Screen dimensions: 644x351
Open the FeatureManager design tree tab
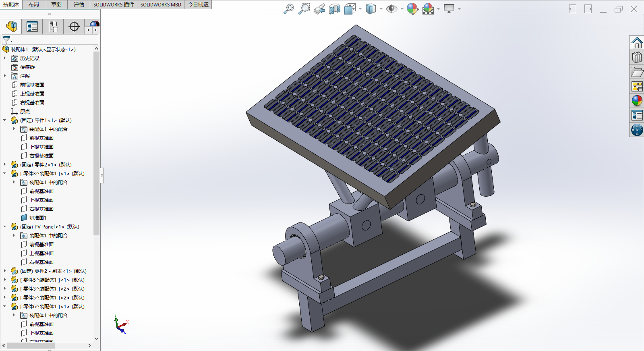tap(11, 27)
